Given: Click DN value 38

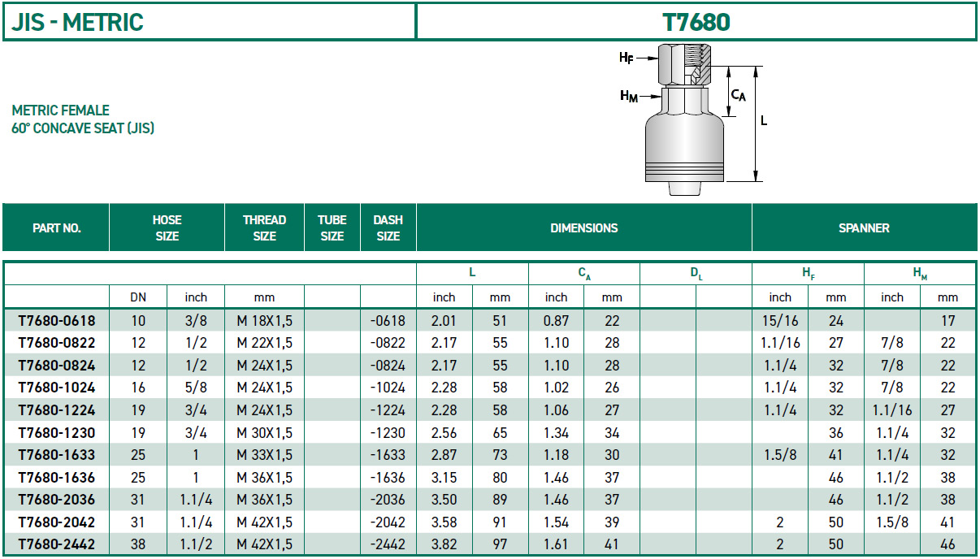Looking at the screenshot, I should tap(138, 544).
